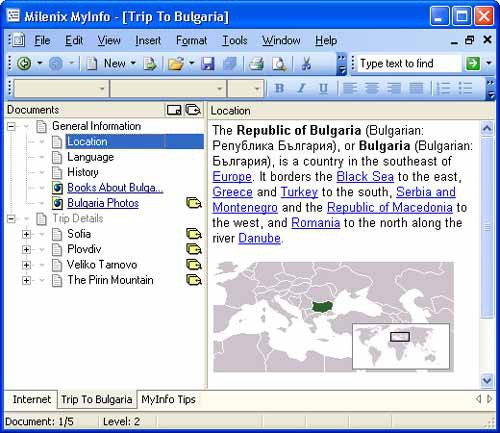Click the green Go search arrow button
Image resolution: width=500 pixels, height=433 pixels.
[x=473, y=63]
